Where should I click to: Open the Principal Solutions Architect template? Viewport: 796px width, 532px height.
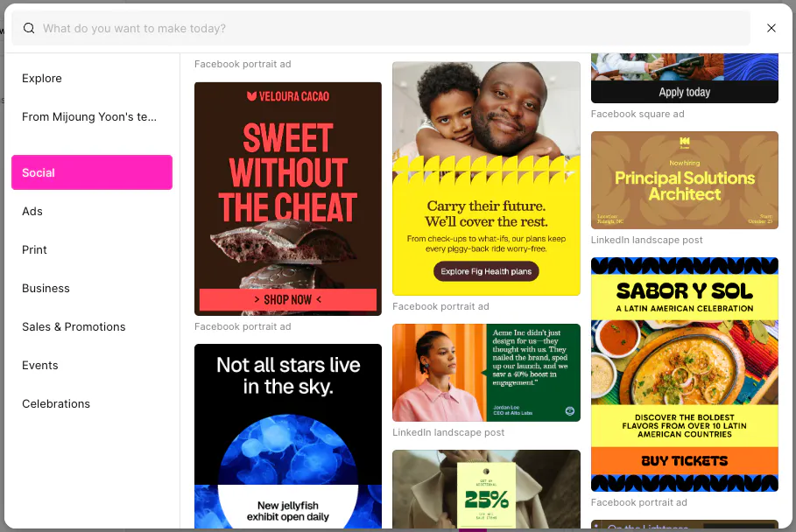pos(684,180)
